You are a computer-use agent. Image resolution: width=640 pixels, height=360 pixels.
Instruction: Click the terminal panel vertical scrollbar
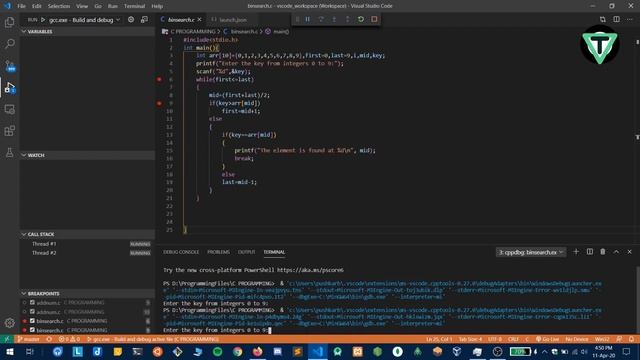click(637, 300)
